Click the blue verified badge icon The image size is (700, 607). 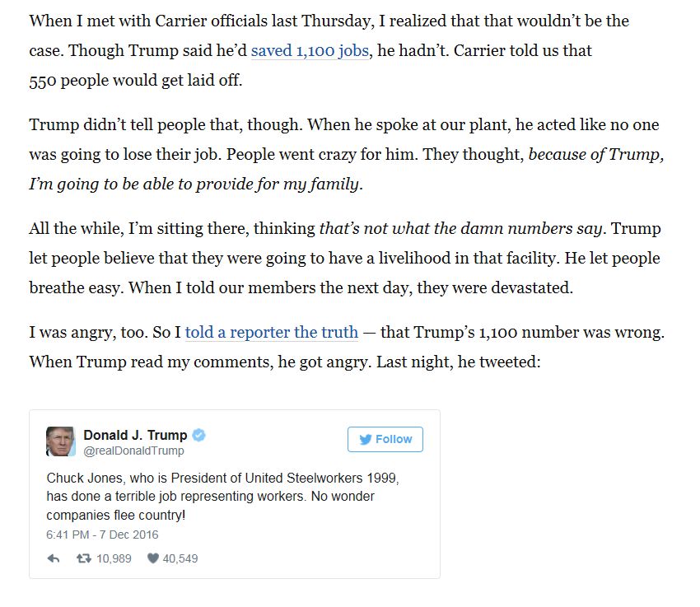click(198, 435)
